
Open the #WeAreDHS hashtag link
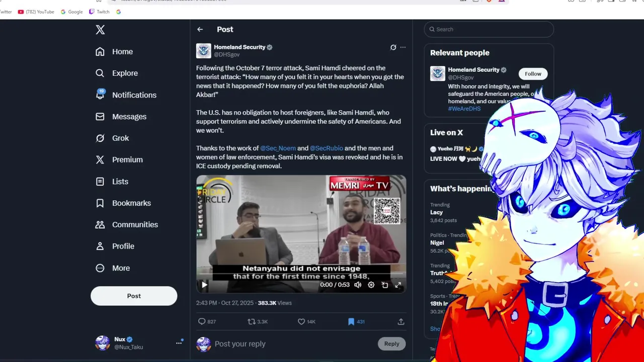coord(464,109)
